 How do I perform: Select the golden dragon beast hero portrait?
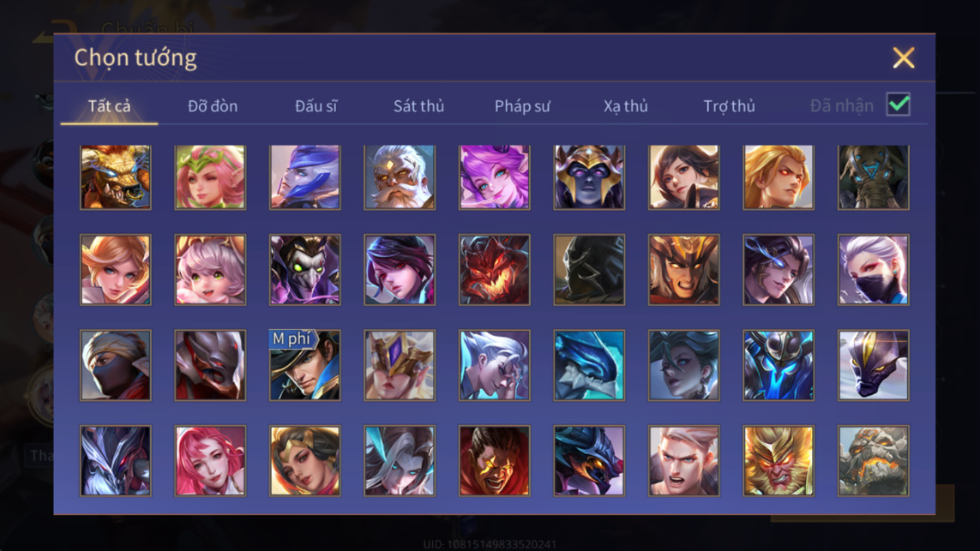(116, 177)
